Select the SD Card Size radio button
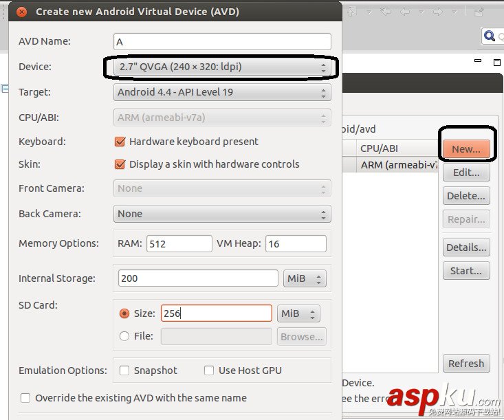Image resolution: width=504 pixels, height=420 pixels. (124, 313)
